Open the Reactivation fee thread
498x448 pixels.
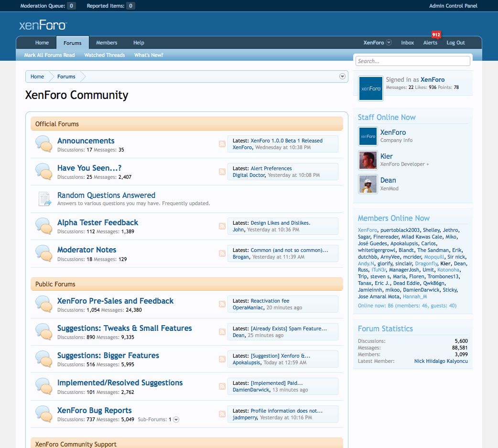269,301
